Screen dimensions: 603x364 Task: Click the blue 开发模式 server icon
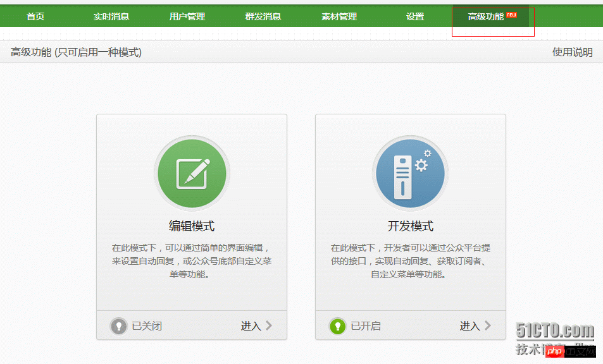click(411, 173)
